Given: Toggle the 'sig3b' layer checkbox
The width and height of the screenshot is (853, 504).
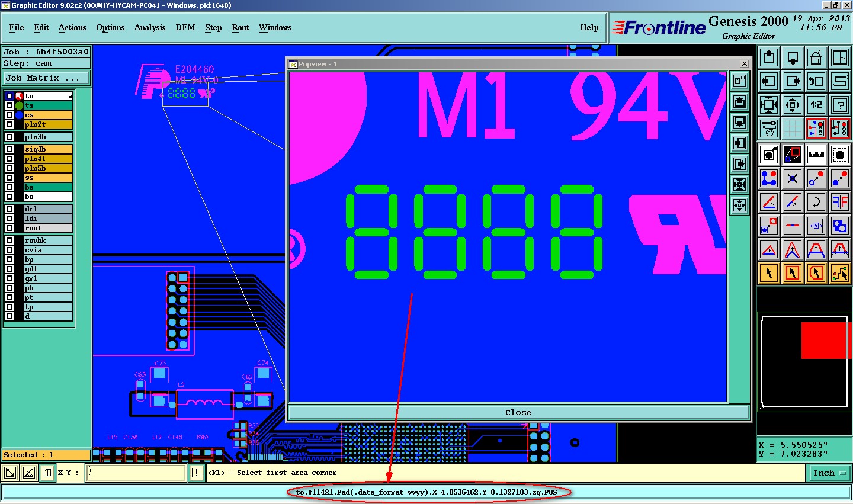Looking at the screenshot, I should [9, 149].
